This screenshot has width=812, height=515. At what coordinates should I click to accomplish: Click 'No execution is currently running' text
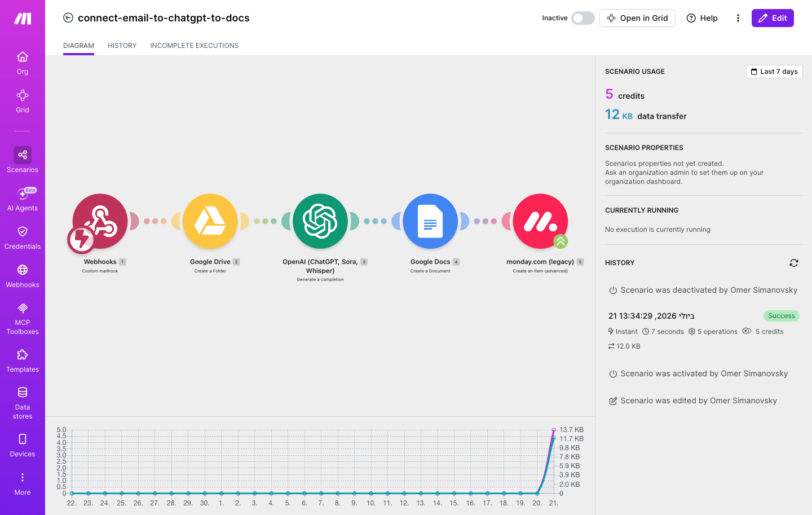(657, 230)
